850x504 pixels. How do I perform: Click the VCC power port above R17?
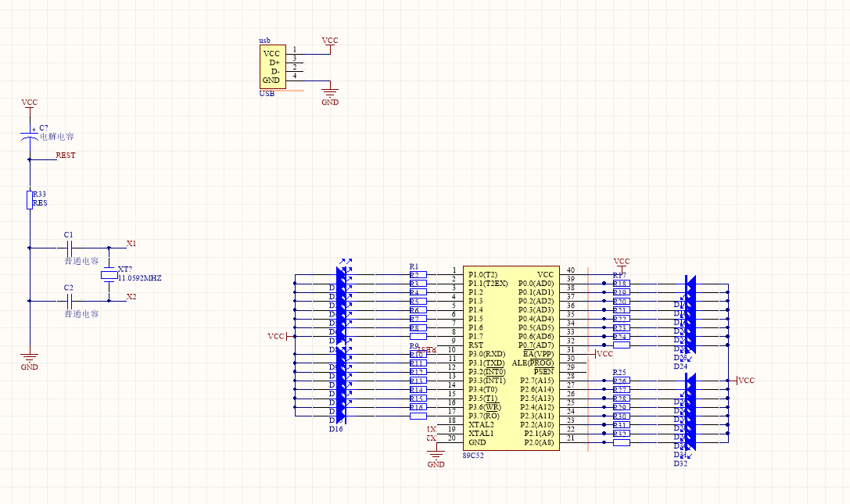[x=622, y=264]
